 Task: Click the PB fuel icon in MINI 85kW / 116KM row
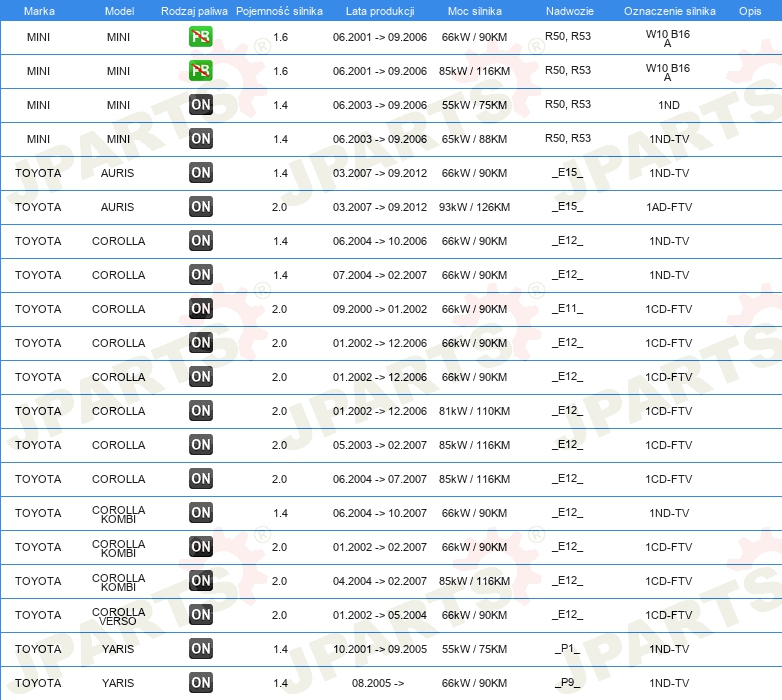pyautogui.click(x=200, y=71)
